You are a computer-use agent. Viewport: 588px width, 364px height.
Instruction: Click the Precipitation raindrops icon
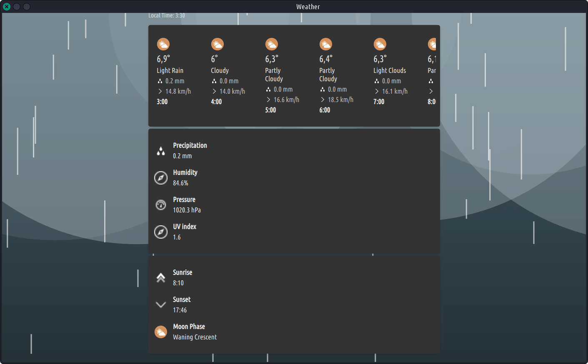(x=161, y=151)
